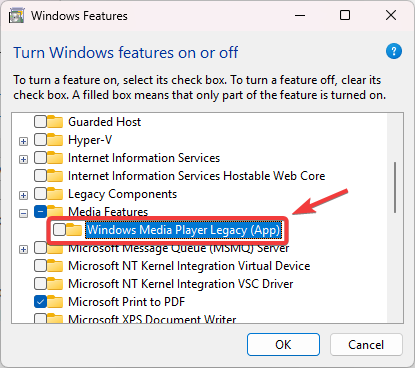Click the Legacy Components folder icon

click(55, 194)
